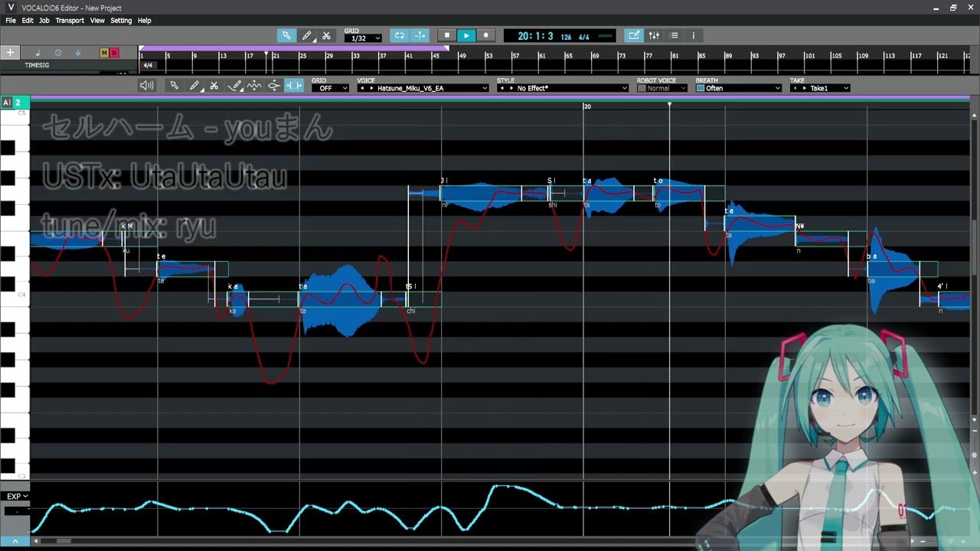
Task: Stop playback
Action: (x=447, y=35)
